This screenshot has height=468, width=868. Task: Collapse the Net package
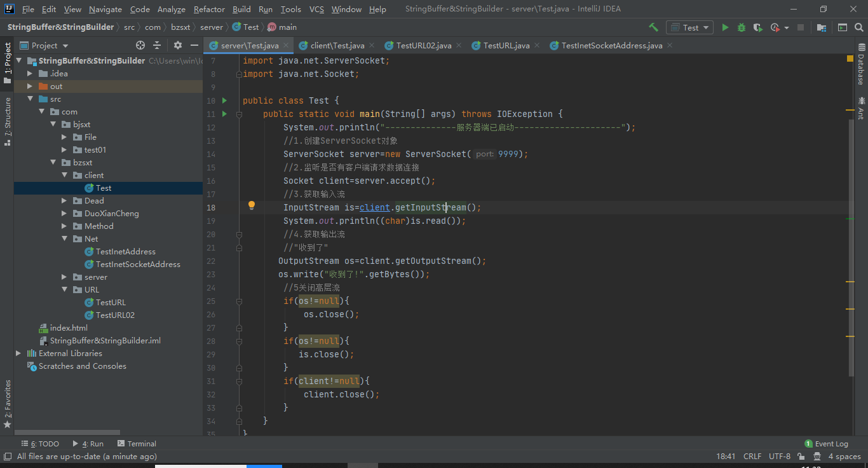(x=64, y=239)
